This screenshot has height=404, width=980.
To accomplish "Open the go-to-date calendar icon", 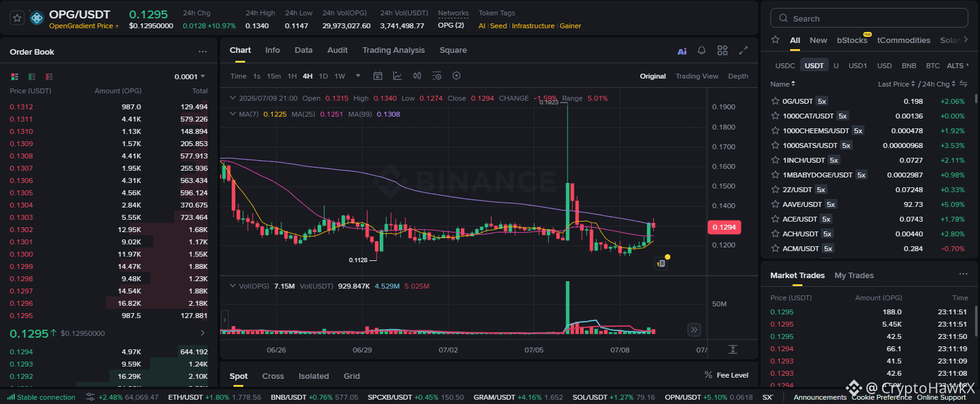I will (378, 76).
